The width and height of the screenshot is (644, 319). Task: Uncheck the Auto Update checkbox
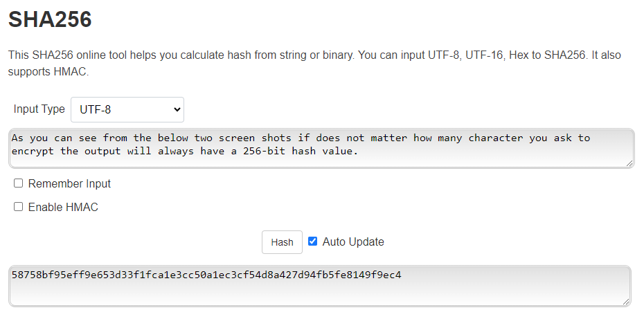(313, 241)
